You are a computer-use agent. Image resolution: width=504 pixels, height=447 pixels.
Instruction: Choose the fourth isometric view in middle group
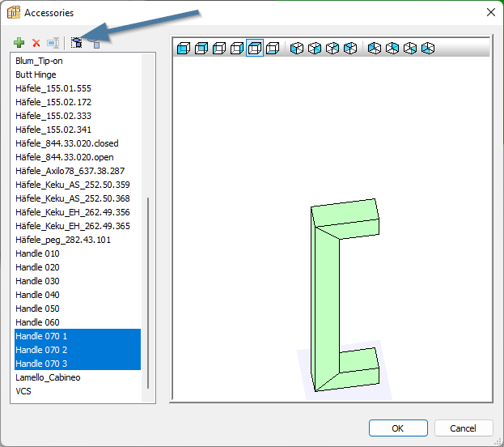(x=350, y=49)
